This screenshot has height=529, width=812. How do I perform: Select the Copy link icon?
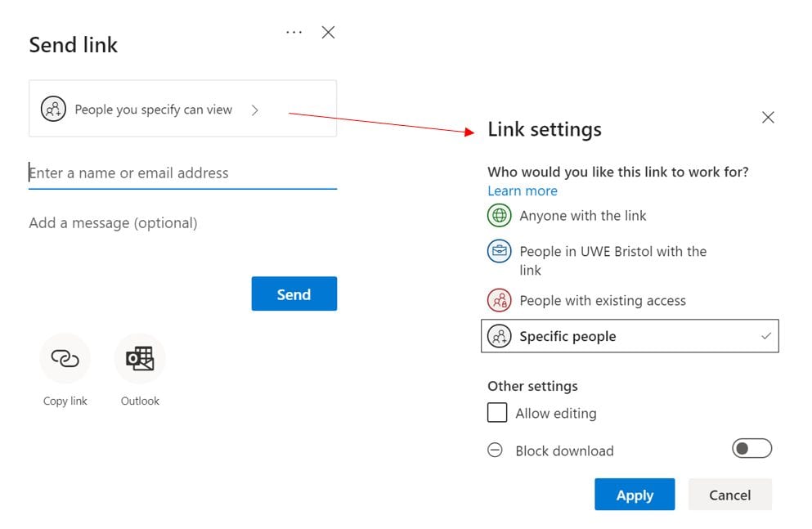tap(65, 358)
